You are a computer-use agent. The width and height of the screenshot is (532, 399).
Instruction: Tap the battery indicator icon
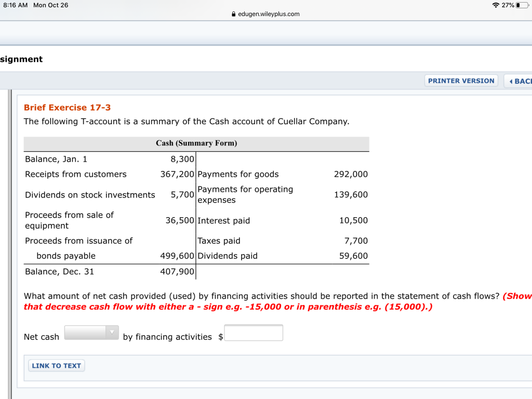521,5
